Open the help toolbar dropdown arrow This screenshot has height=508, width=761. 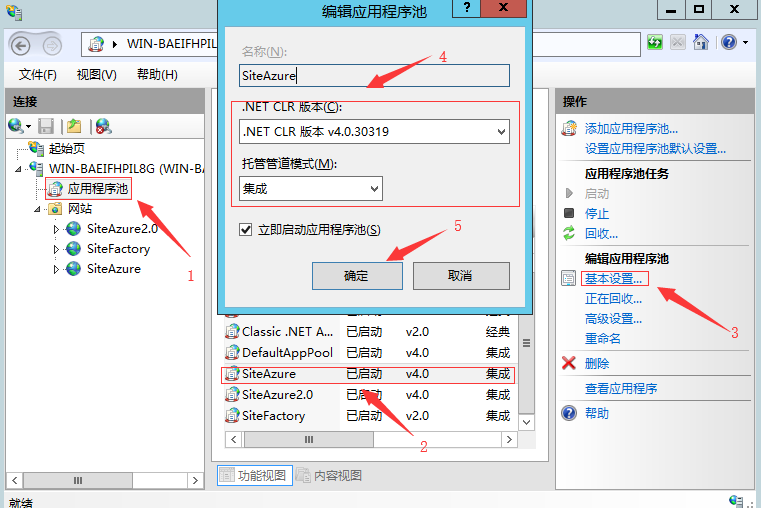tap(745, 43)
